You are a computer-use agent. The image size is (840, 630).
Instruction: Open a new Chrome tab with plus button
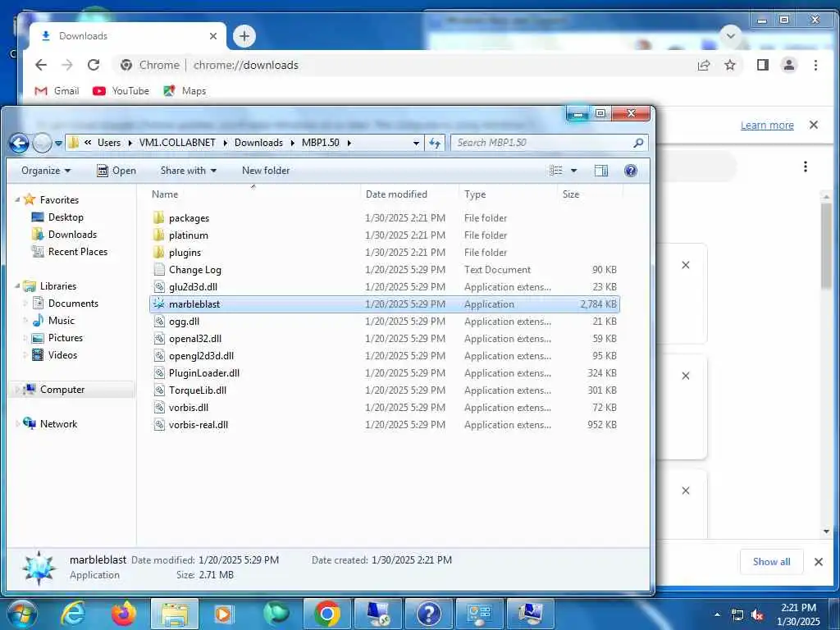tap(244, 36)
